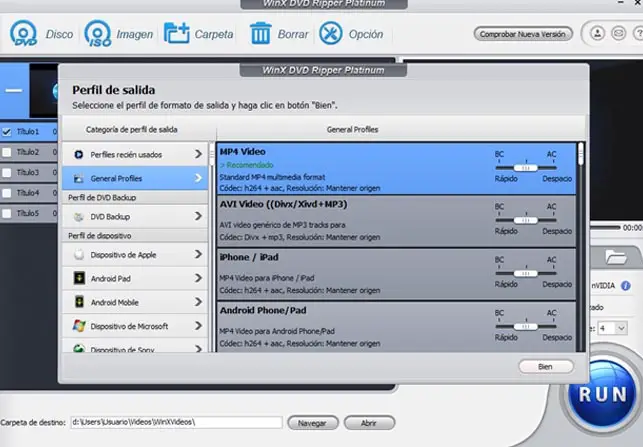Click the Bien button
643x447 pixels.
(546, 367)
